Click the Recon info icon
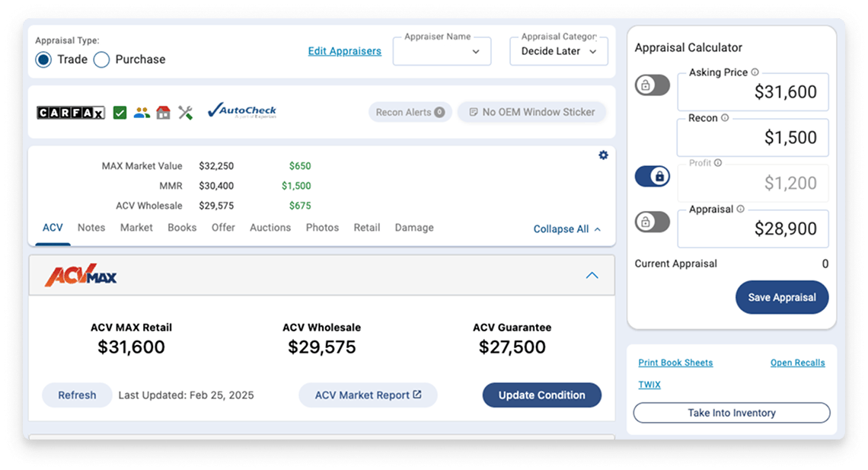The width and height of the screenshot is (868, 470). click(x=725, y=118)
